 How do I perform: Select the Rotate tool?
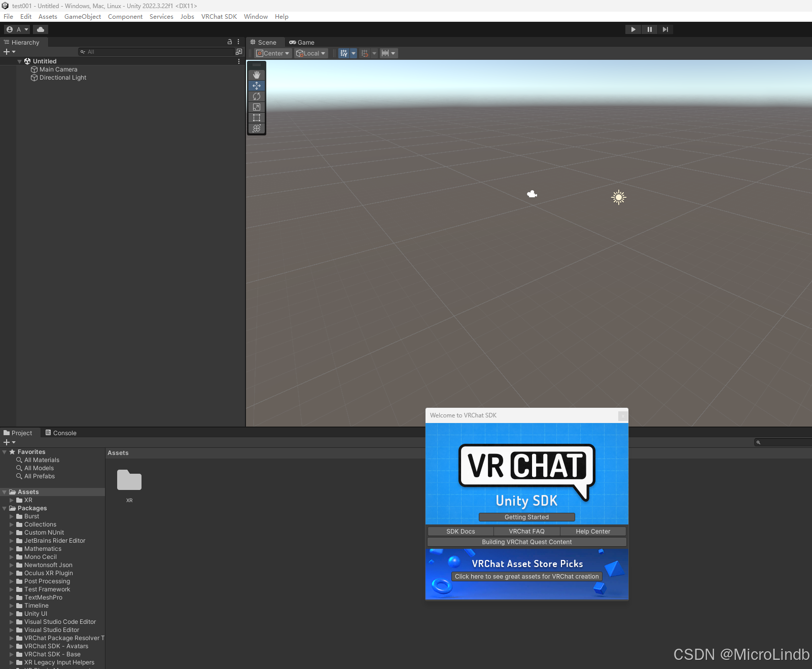[x=257, y=96]
